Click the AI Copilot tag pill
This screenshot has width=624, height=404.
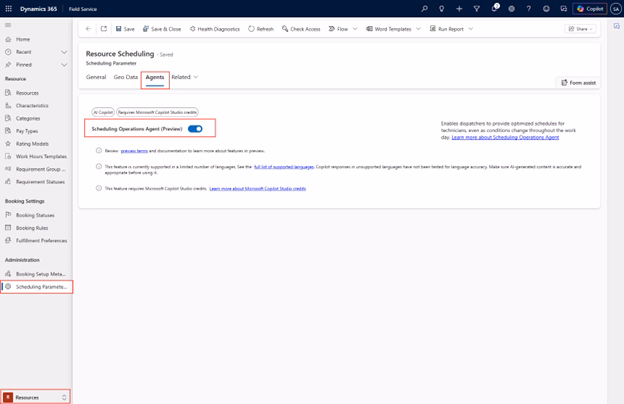coord(103,112)
